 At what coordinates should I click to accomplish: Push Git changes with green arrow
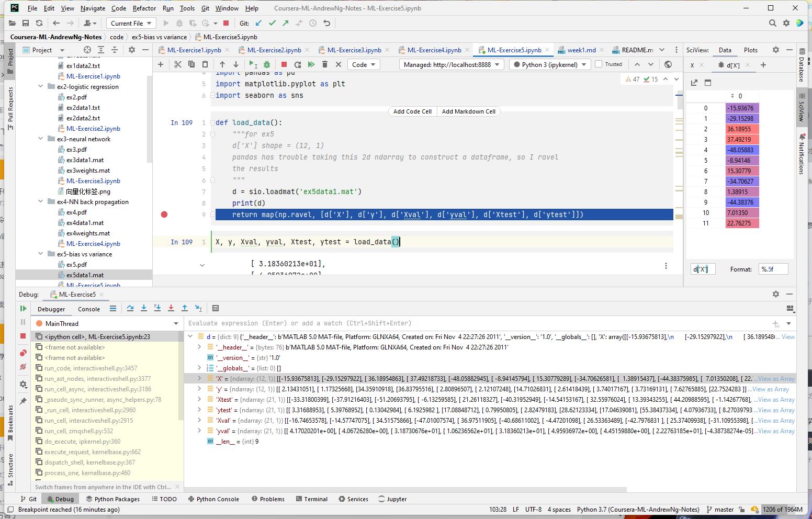[x=286, y=23]
